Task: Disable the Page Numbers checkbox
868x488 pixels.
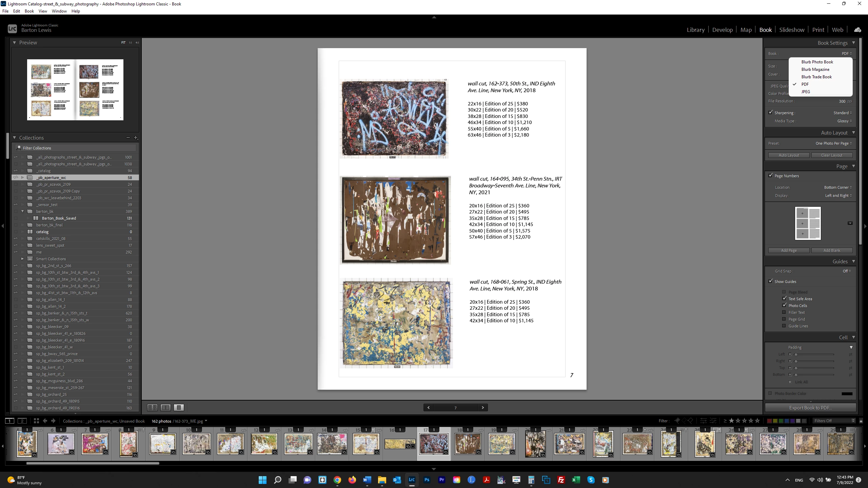Action: [x=771, y=176]
